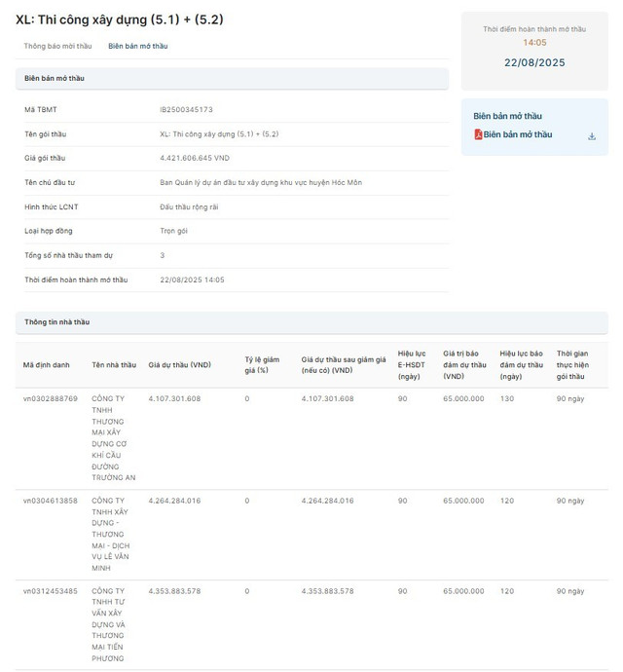This screenshot has height=672, width=623.
Task: Click the Giá gói thầu value 4.421.606.645 VND
Action: click(x=195, y=158)
